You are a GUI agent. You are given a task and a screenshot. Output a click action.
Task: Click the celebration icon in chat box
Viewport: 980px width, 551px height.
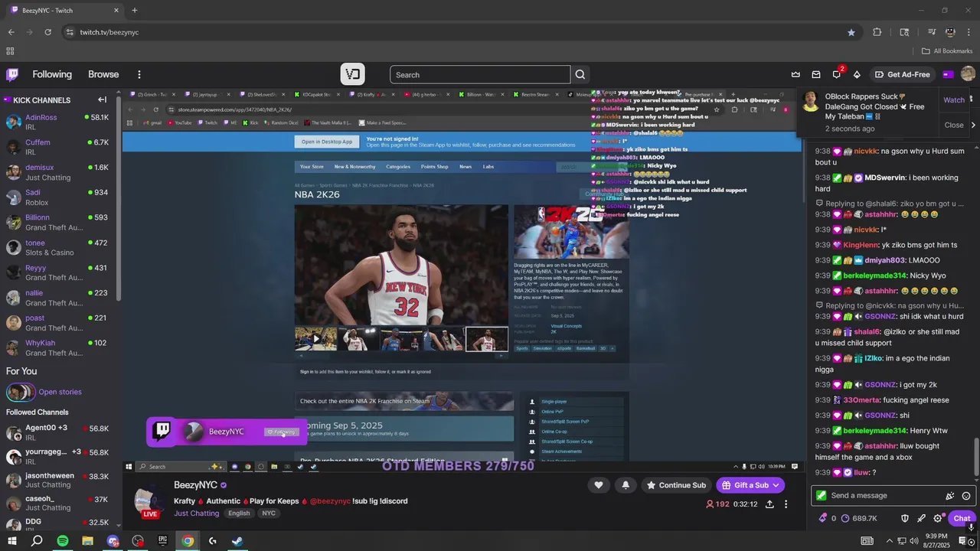coord(950,496)
